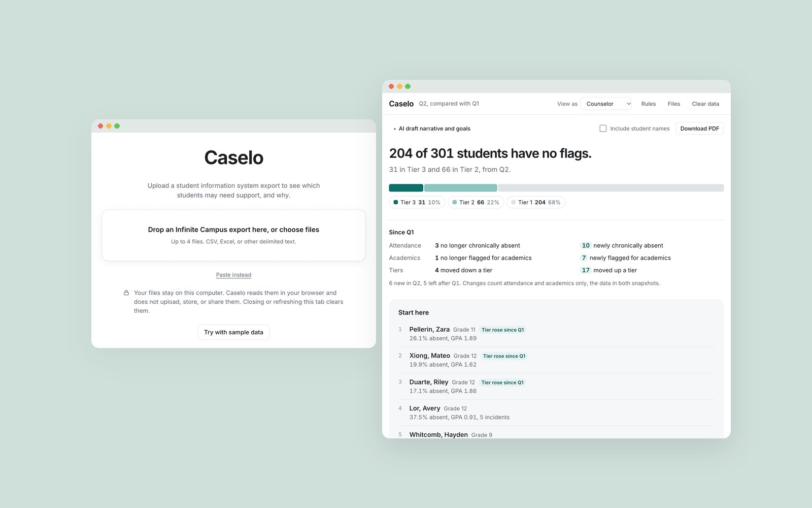
Task: Click the Paste instead link
Action: (x=233, y=275)
